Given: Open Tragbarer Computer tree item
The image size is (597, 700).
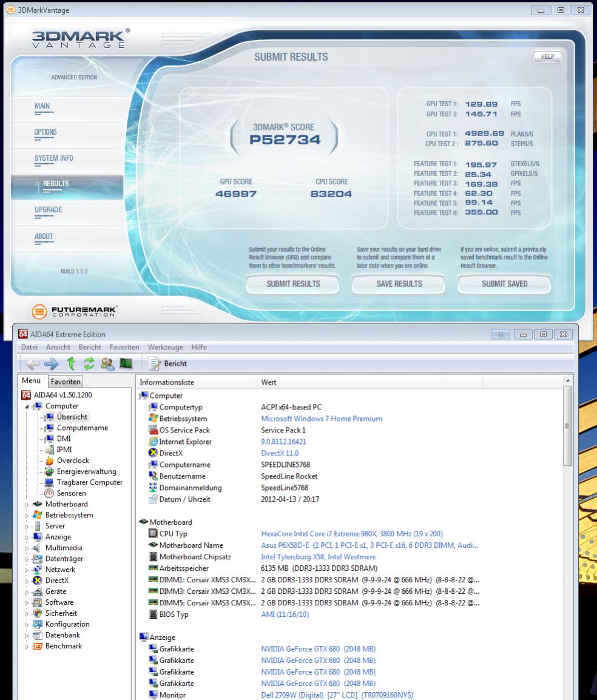Looking at the screenshot, I should point(89,482).
